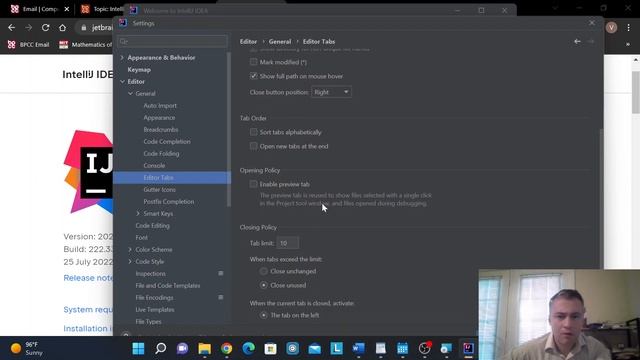Click settings tree scrollbar
The width and height of the screenshot is (640, 360).
coord(229,130)
